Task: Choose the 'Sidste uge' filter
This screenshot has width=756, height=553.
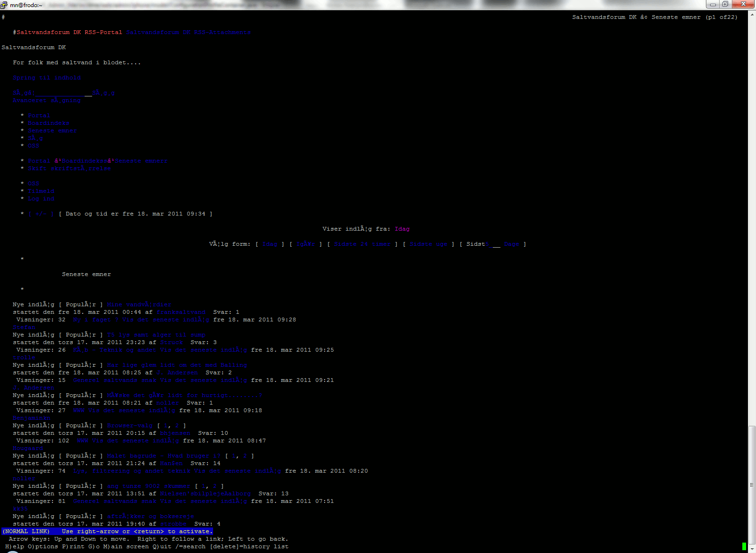Action: [x=428, y=244]
